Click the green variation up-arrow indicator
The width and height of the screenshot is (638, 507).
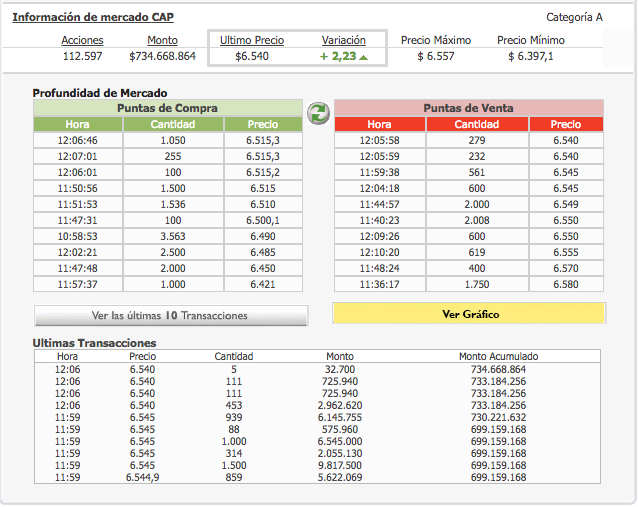(364, 57)
